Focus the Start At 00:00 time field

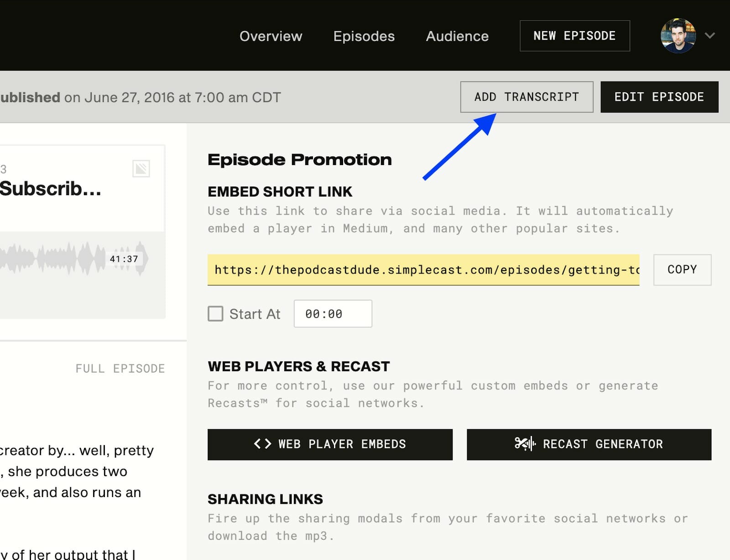tap(333, 314)
